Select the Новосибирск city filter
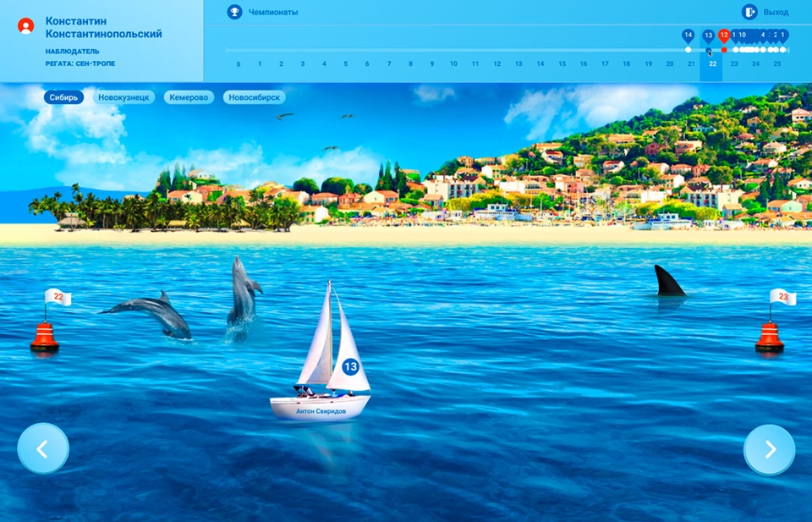Viewport: 812px width, 522px height. coord(254,97)
